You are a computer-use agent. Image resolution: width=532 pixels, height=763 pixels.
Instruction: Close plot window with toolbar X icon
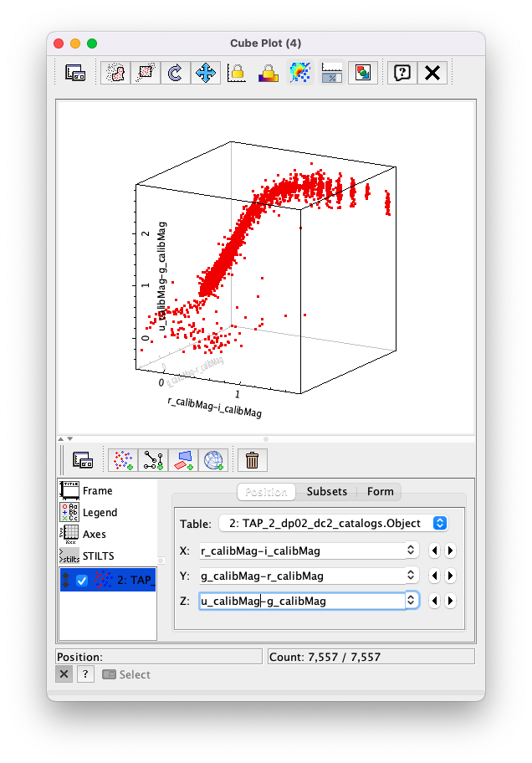click(x=432, y=73)
